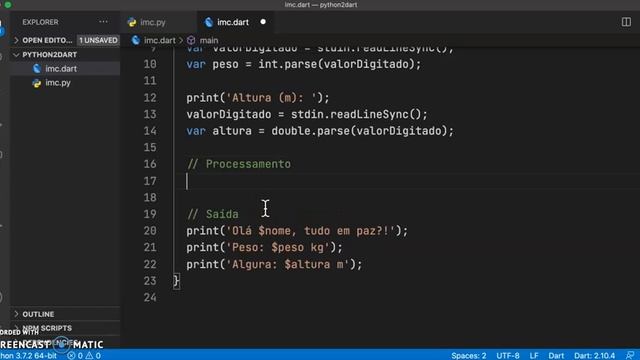Click the warnings triangle in status bar
The width and height of the screenshot is (640, 360).
(89, 356)
